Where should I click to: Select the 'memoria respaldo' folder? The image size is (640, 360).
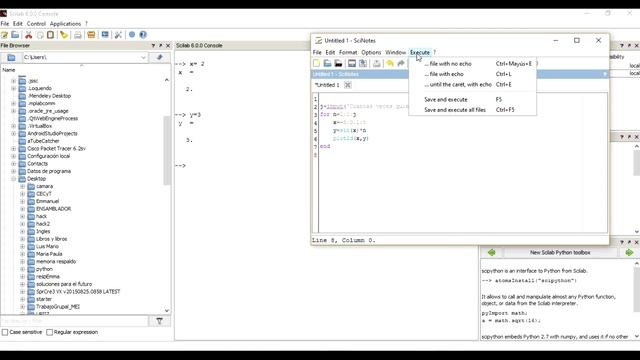[56, 262]
